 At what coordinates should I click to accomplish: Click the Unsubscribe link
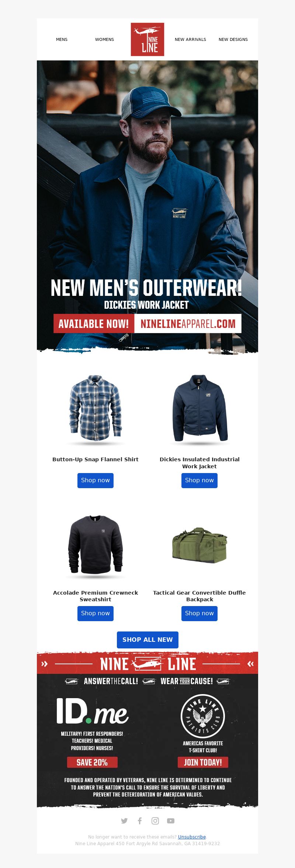[192, 837]
